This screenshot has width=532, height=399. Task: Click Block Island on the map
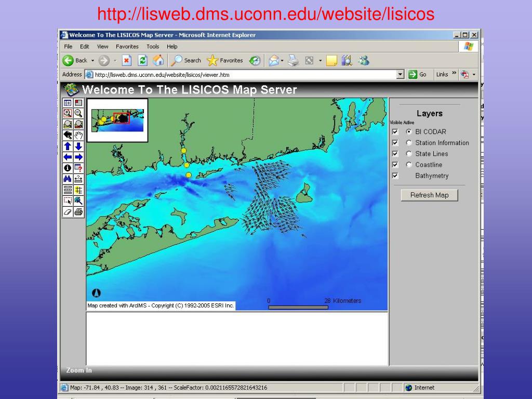coord(304,194)
